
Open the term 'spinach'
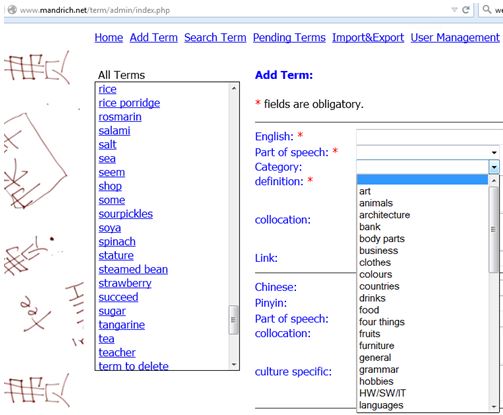pyautogui.click(x=117, y=242)
